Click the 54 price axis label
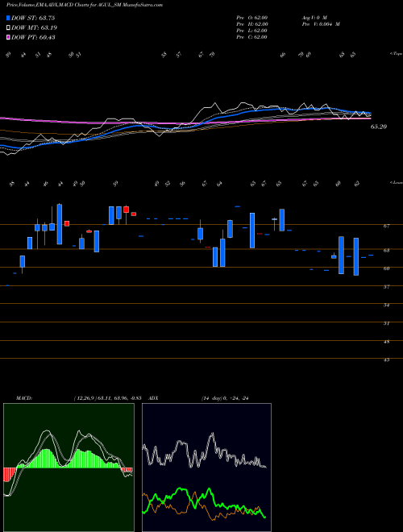403x532 pixels. 387,305
